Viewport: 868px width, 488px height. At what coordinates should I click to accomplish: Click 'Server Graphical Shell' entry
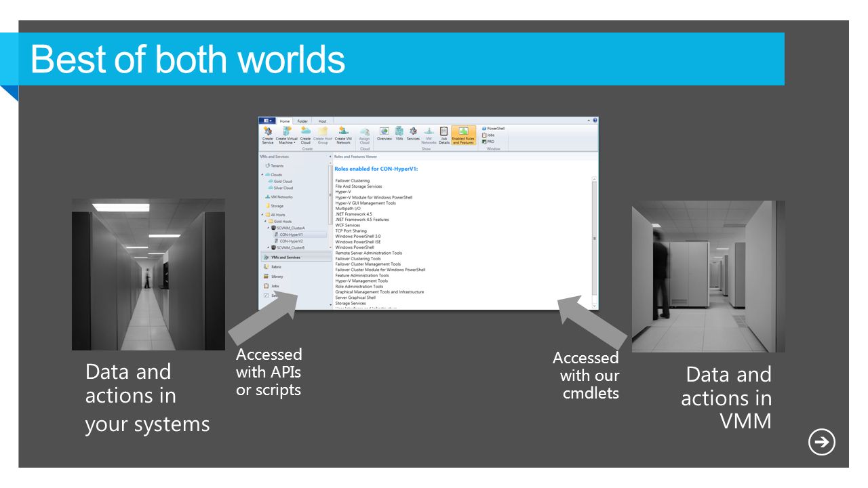pos(355,298)
